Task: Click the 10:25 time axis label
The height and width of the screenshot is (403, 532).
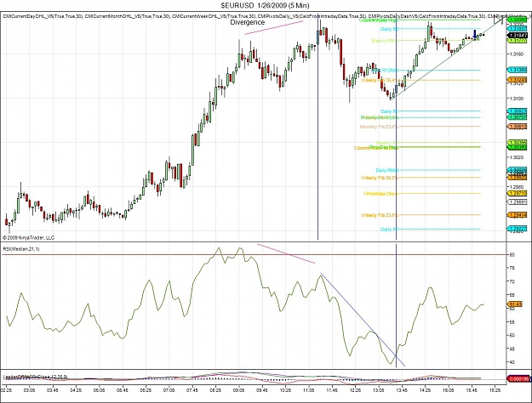Action: pyautogui.click(x=286, y=390)
